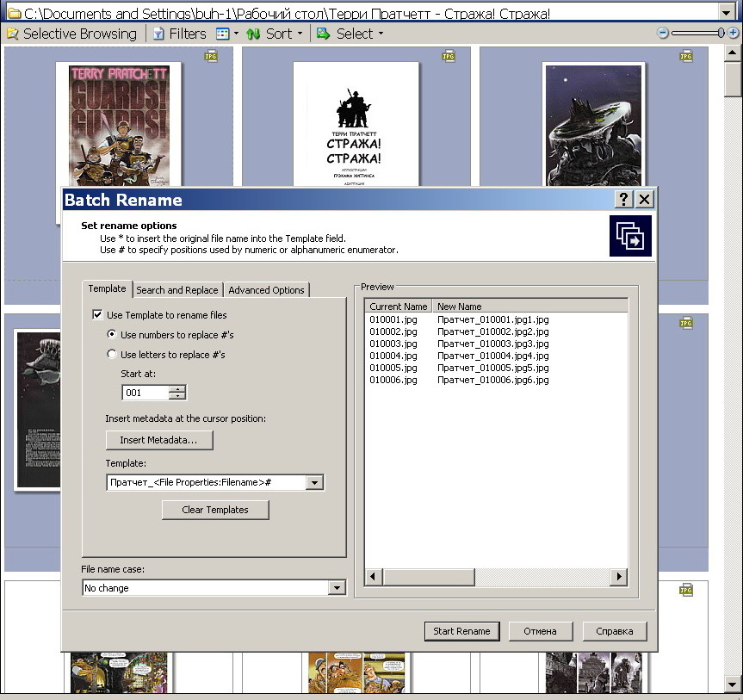Click new name Пратчет_010006.jpg6.jpg
The width and height of the screenshot is (743, 700).
pyautogui.click(x=492, y=380)
